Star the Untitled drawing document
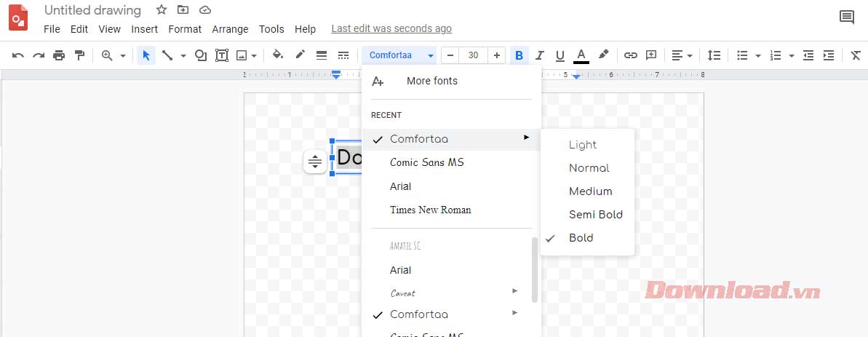This screenshot has height=337, width=868. [x=161, y=9]
